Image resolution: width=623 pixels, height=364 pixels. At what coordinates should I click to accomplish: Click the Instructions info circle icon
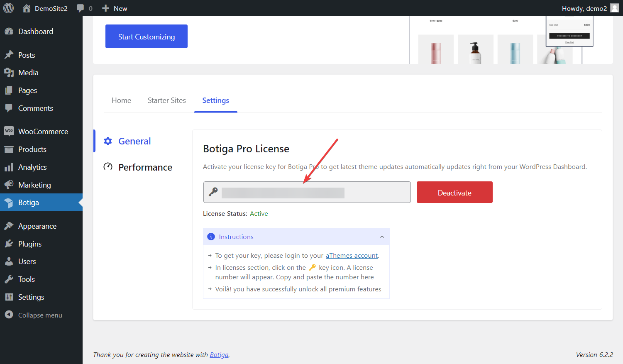pos(211,237)
